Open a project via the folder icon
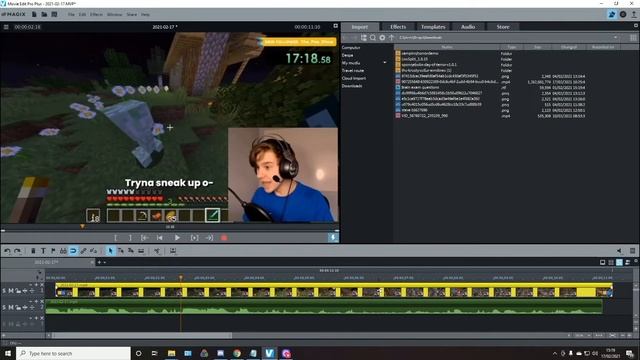Screen dimensions: 640x360 coord(44,14)
